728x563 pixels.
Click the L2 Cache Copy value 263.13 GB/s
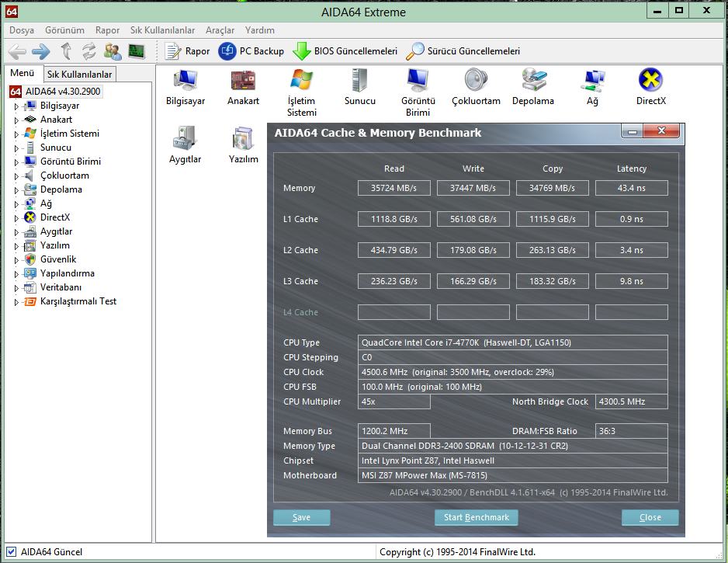point(553,250)
